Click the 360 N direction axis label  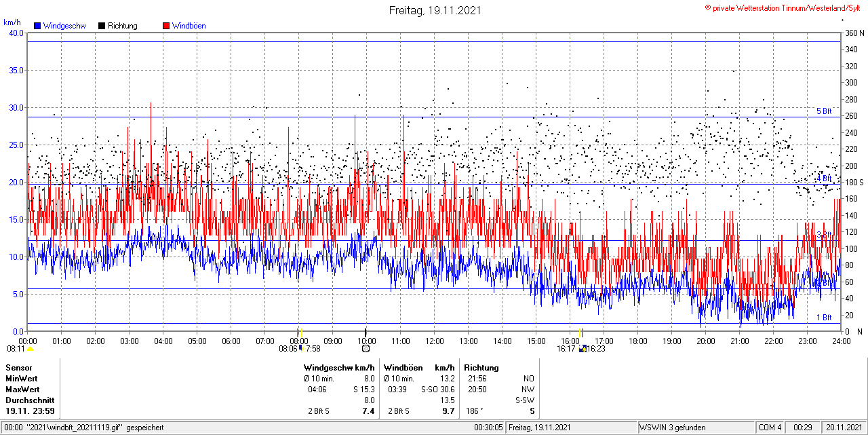(x=854, y=33)
